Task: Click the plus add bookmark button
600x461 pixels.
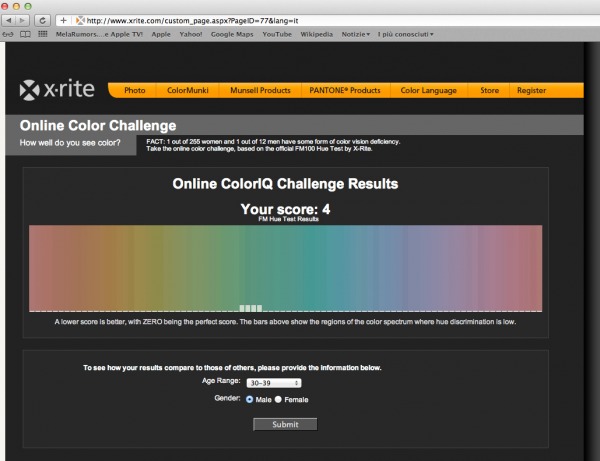Action: [x=63, y=19]
